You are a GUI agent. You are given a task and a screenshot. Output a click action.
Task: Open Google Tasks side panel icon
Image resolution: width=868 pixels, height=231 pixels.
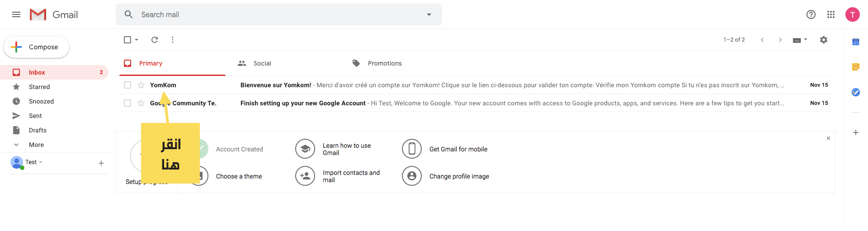[x=855, y=92]
